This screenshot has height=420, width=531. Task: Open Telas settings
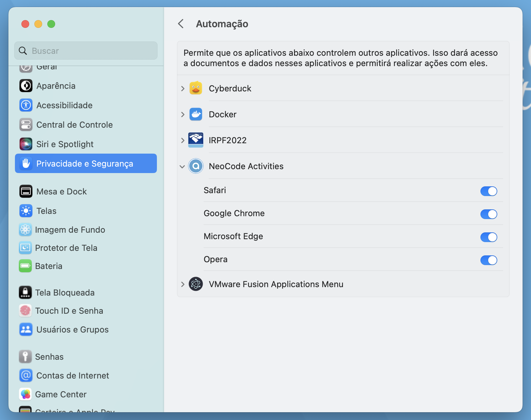coord(86,211)
